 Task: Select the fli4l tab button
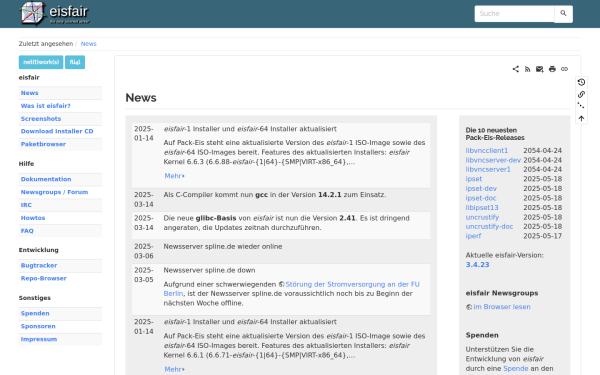coord(75,62)
